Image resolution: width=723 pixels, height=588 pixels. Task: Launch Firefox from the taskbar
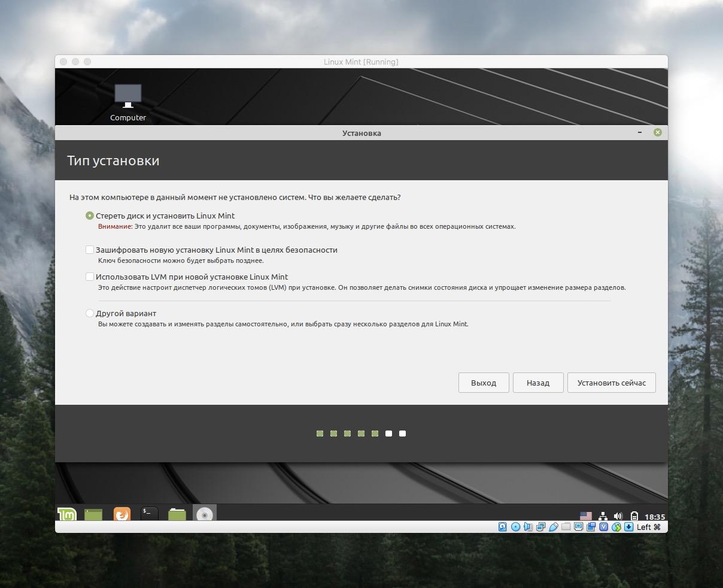pos(121,514)
